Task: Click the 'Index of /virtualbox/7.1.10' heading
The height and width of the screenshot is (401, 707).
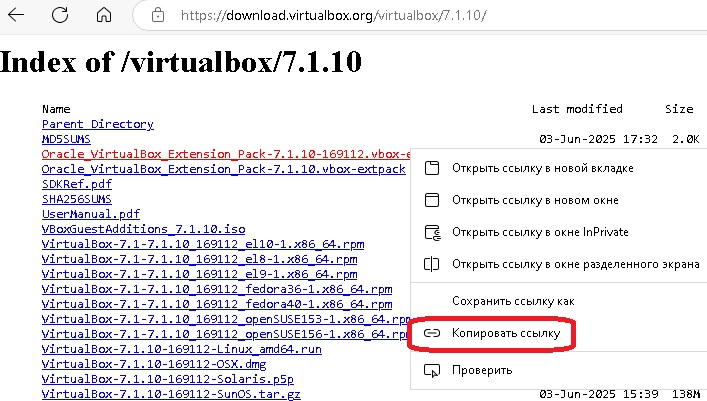Action: [181, 62]
